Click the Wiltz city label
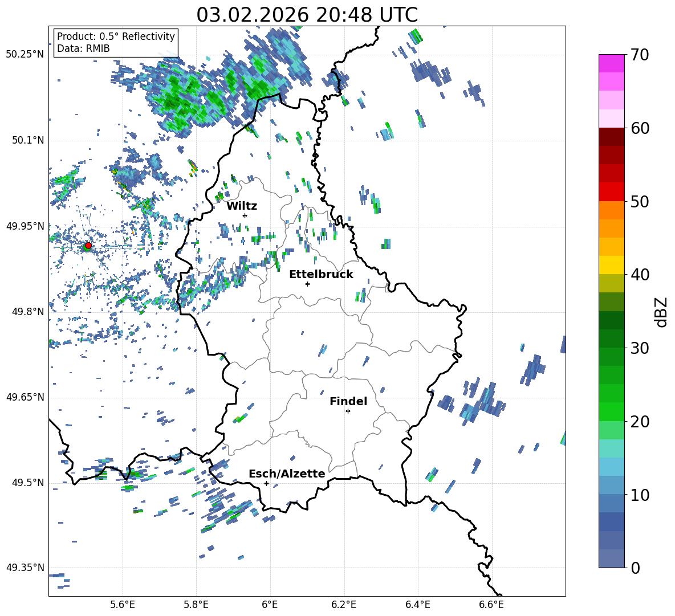Viewport: 675px width, 616px height. click(242, 206)
